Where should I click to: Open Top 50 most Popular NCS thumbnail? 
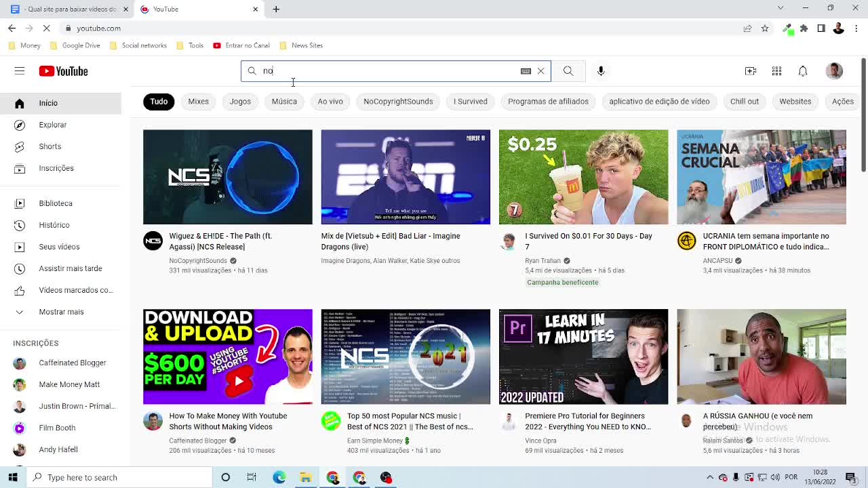(x=406, y=357)
